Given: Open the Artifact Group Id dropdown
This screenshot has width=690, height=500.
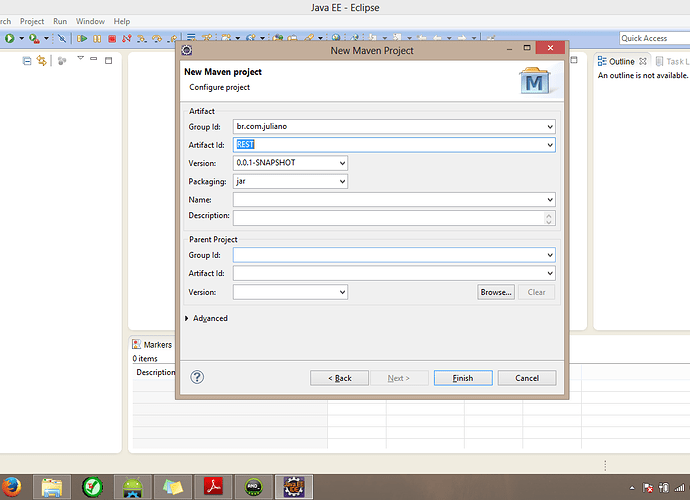Looking at the screenshot, I should [x=550, y=127].
